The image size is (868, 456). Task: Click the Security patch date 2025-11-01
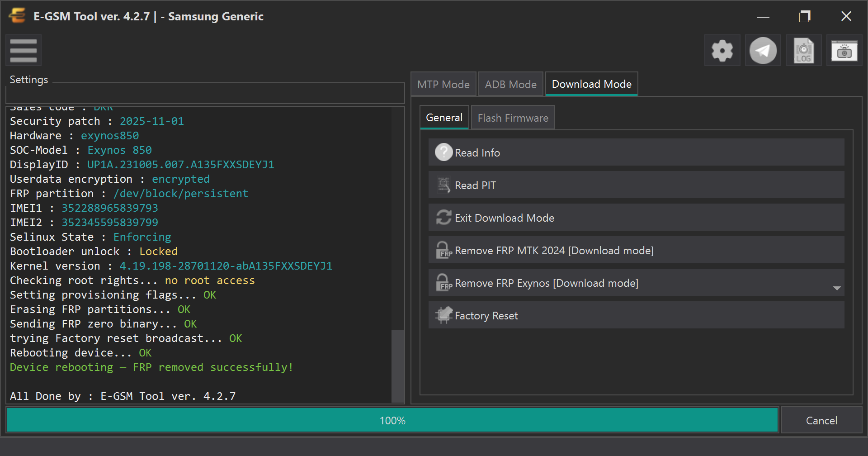pyautogui.click(x=152, y=121)
